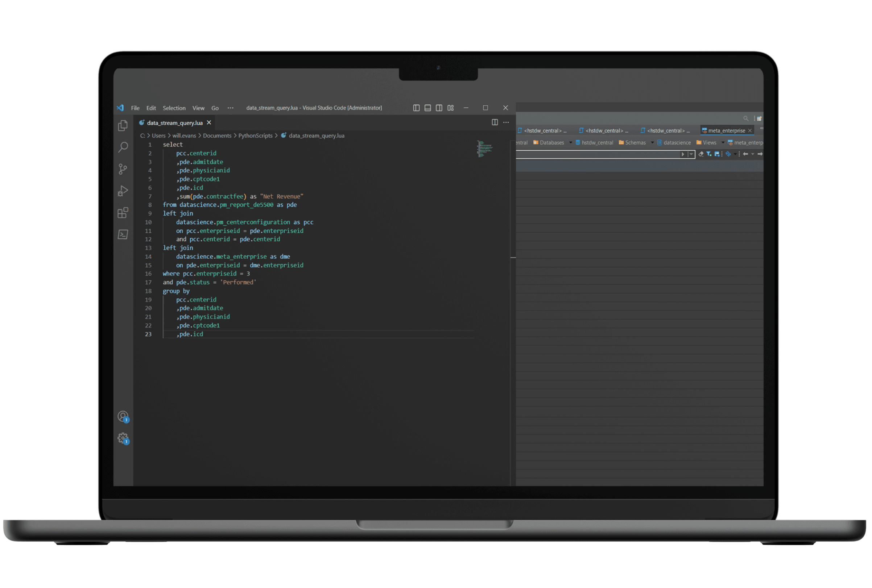
Task: Open the Source Control view
Action: [123, 169]
